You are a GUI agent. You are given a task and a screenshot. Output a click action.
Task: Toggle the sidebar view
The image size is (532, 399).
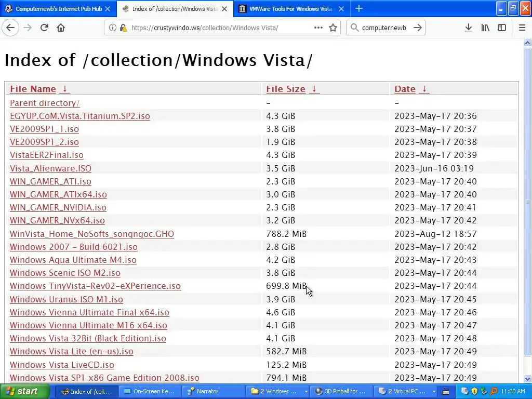point(502,28)
